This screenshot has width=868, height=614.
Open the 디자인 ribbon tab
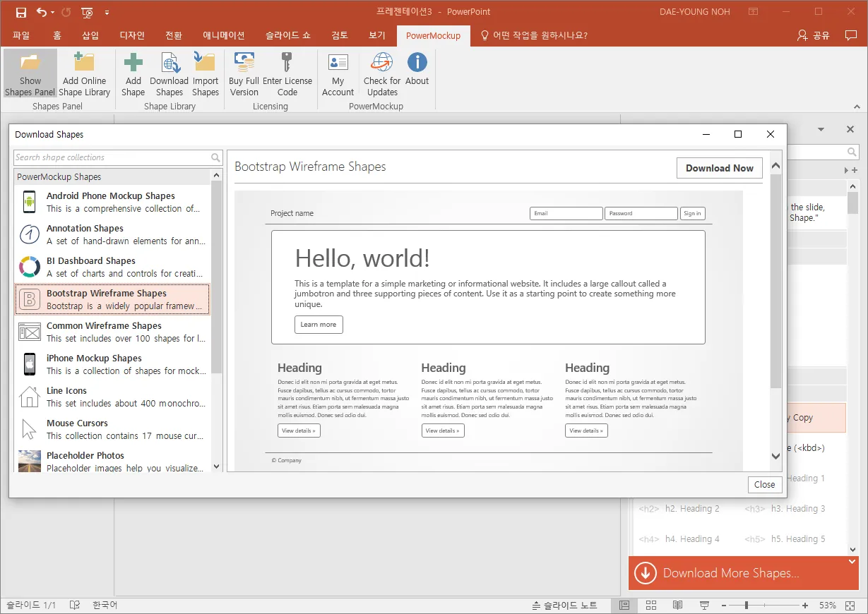tap(132, 35)
